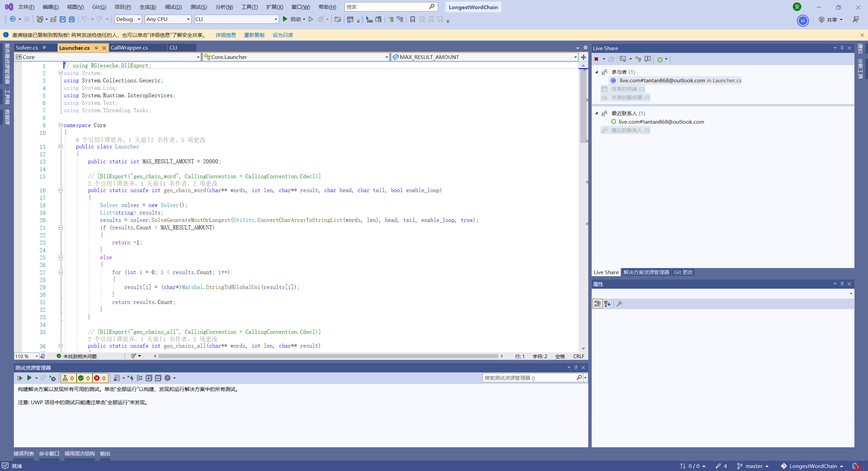This screenshot has width=868, height=471.
Task: Cancel test run icon in Test Explorer
Action: point(52,378)
